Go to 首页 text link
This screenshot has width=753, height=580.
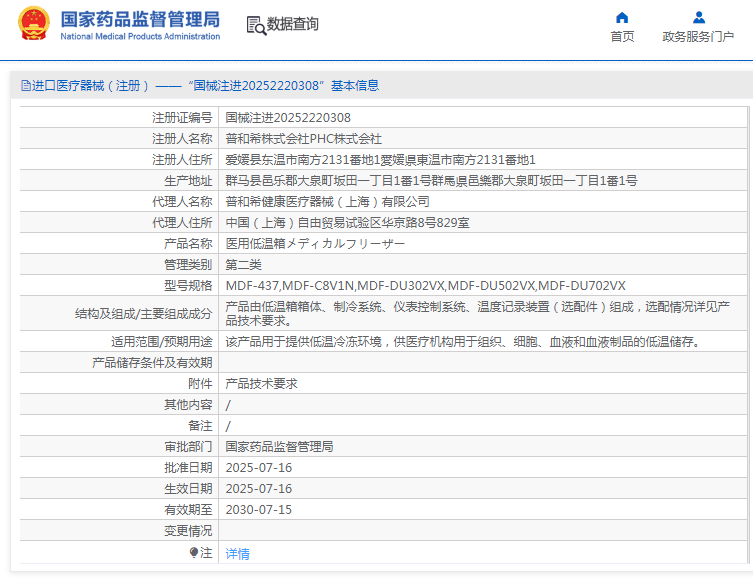coord(622,36)
